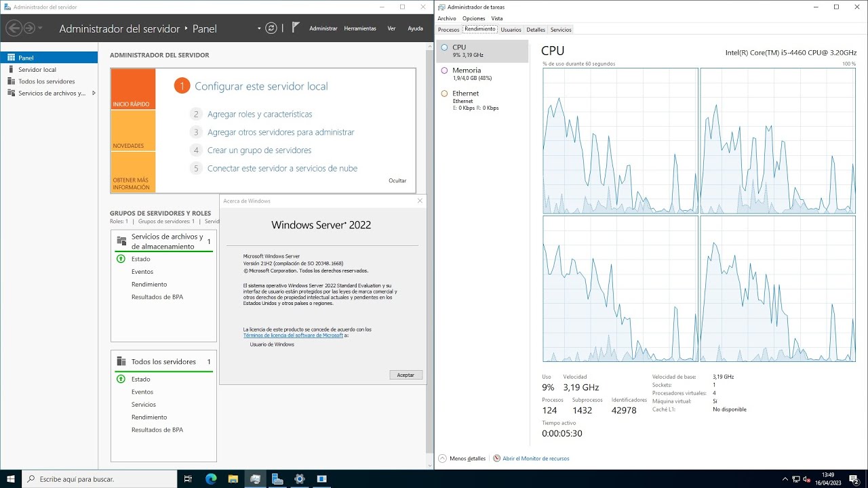Select the Ethernet resource in Task Manager

[482, 100]
